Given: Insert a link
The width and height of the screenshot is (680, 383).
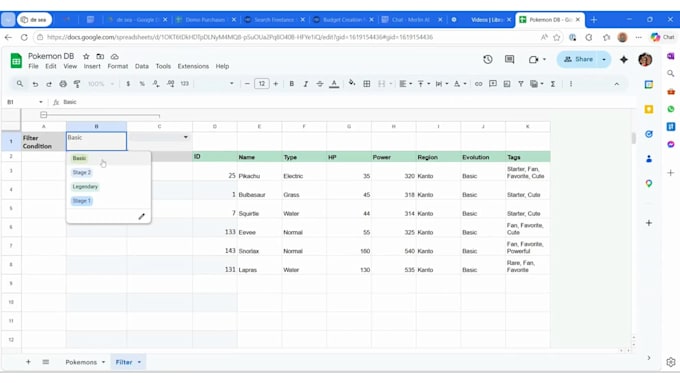Looking at the screenshot, I should [x=478, y=84].
